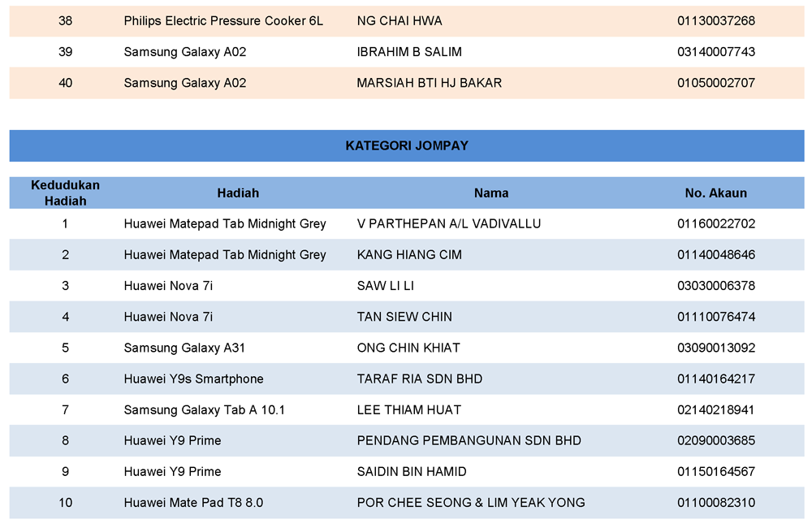Select the Hadiah column header

tap(238, 193)
